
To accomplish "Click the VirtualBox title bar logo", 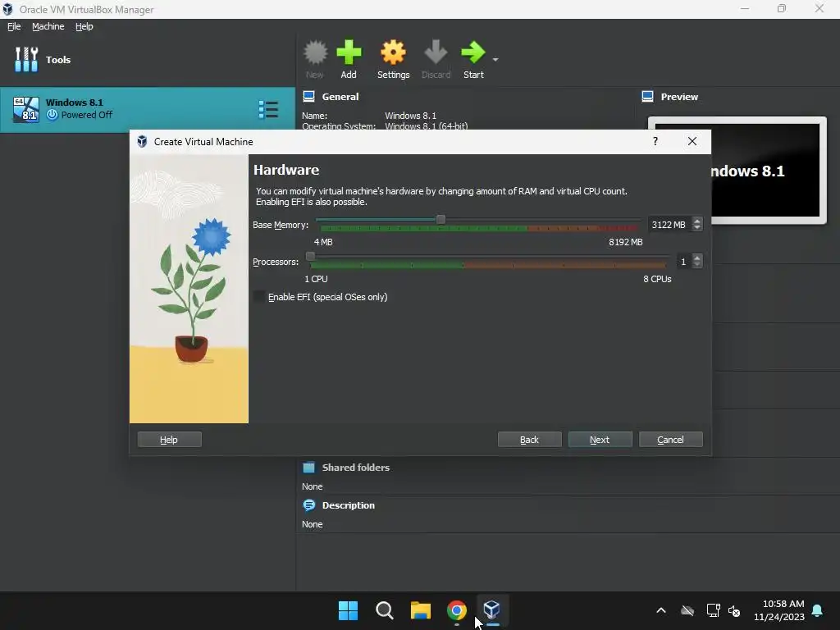I will (x=7, y=9).
